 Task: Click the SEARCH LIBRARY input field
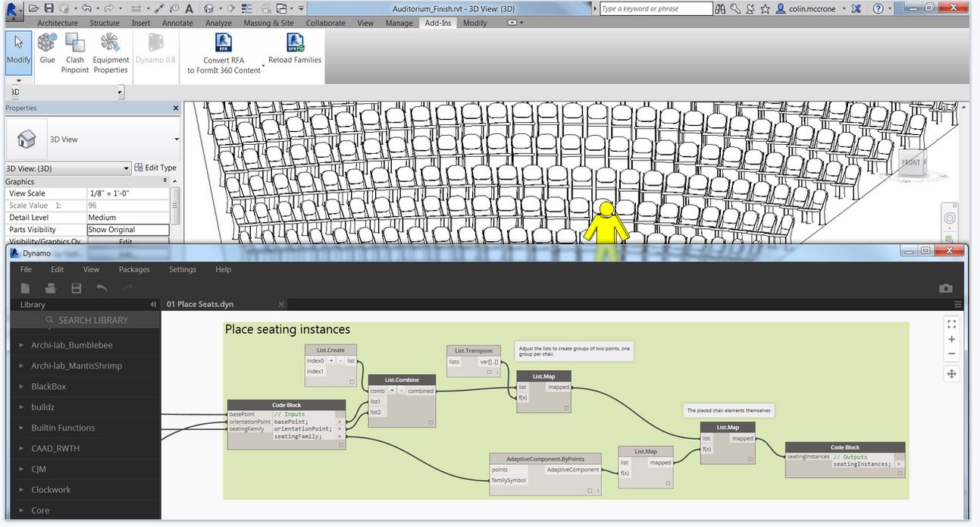tap(92, 320)
